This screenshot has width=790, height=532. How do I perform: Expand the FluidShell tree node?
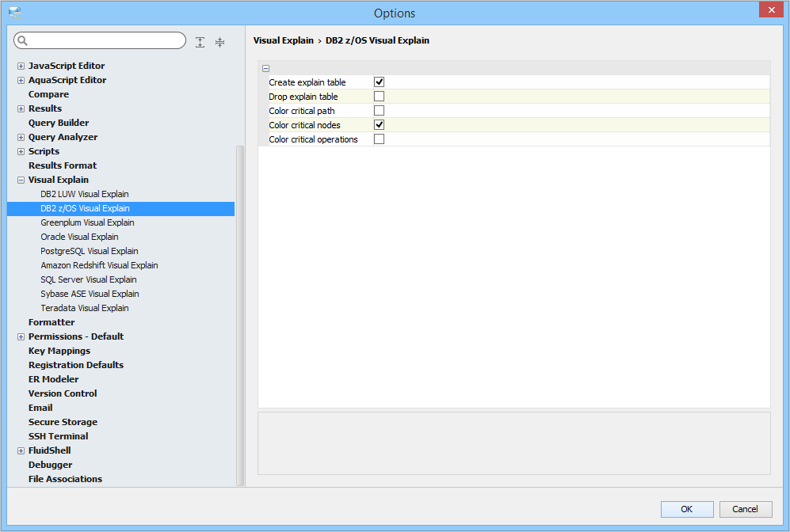point(21,451)
